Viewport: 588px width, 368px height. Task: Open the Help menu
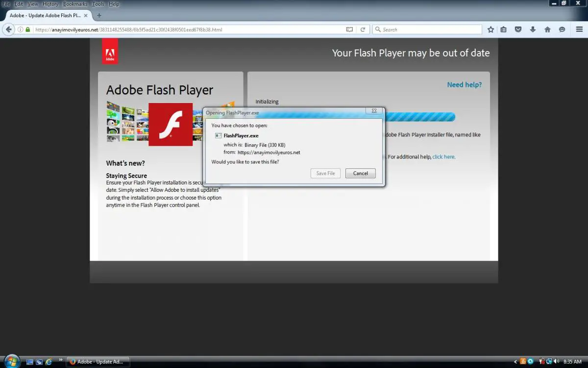pyautogui.click(x=114, y=4)
